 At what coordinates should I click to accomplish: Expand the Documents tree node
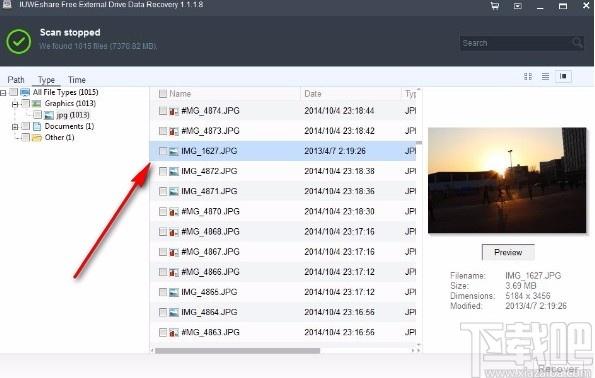[x=15, y=127]
